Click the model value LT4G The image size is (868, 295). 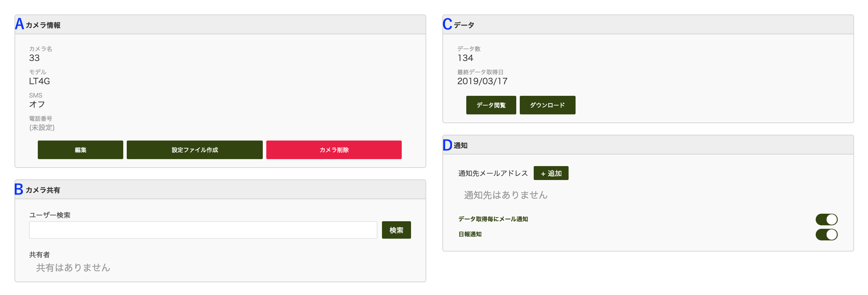coord(40,81)
